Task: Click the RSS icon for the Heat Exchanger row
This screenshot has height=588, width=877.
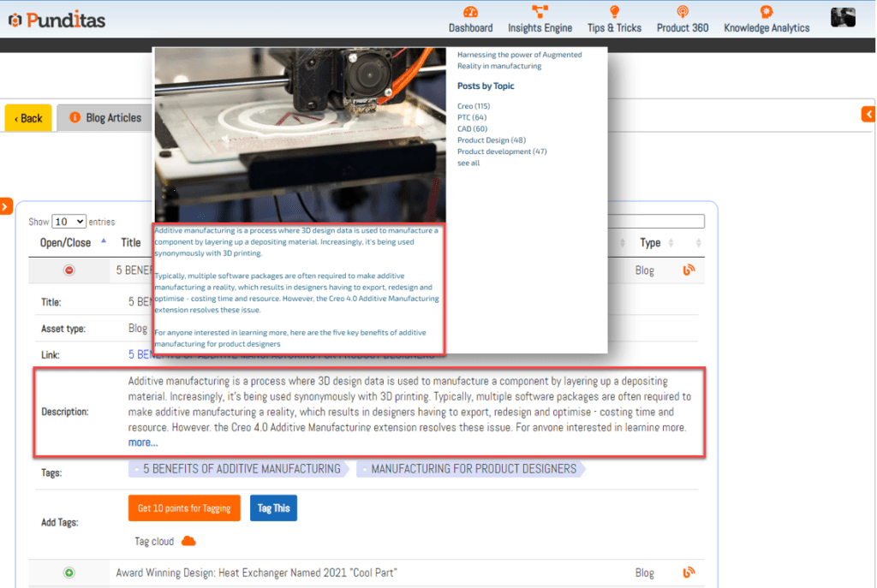Action: click(x=689, y=573)
